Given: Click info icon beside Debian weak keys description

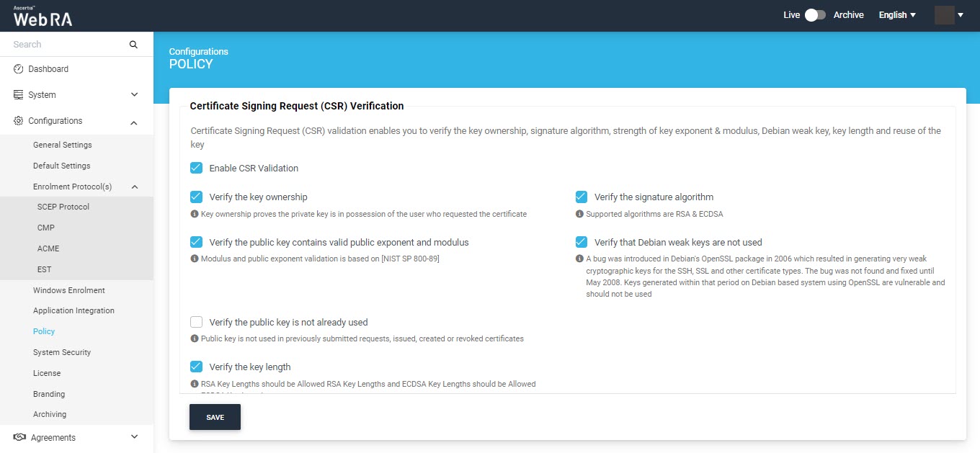Looking at the screenshot, I should [579, 259].
